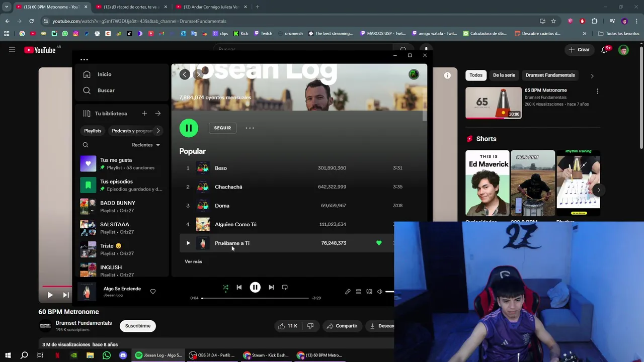The width and height of the screenshot is (644, 362).
Task: Toggle repeat in Spotify player
Action: coord(285,287)
